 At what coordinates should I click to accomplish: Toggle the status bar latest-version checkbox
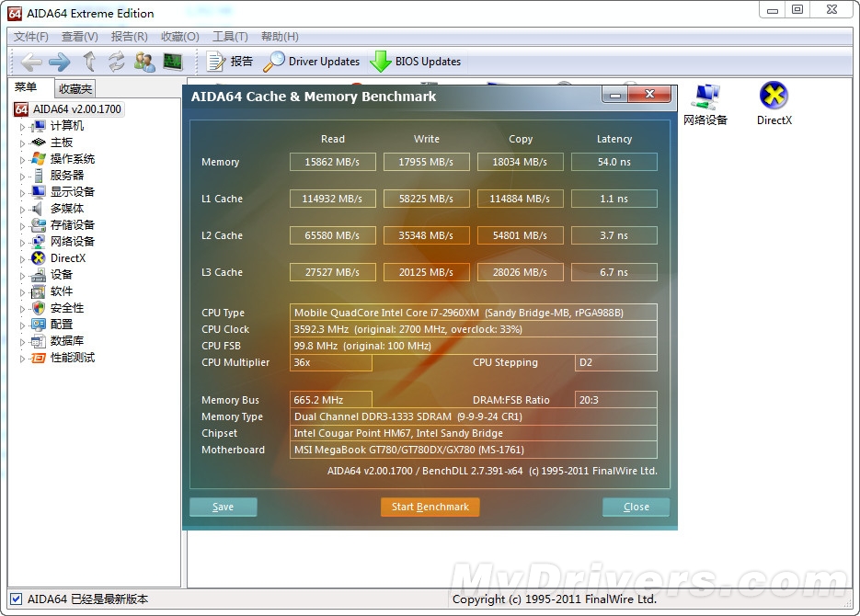point(17,599)
